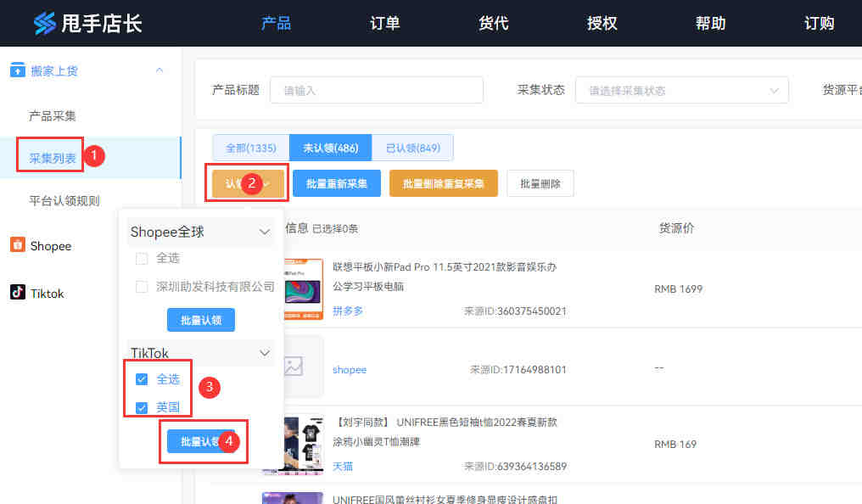Click the 【刘宇同款】UNIFREE product title
Viewport: 862px width, 504px height.
coord(445,431)
